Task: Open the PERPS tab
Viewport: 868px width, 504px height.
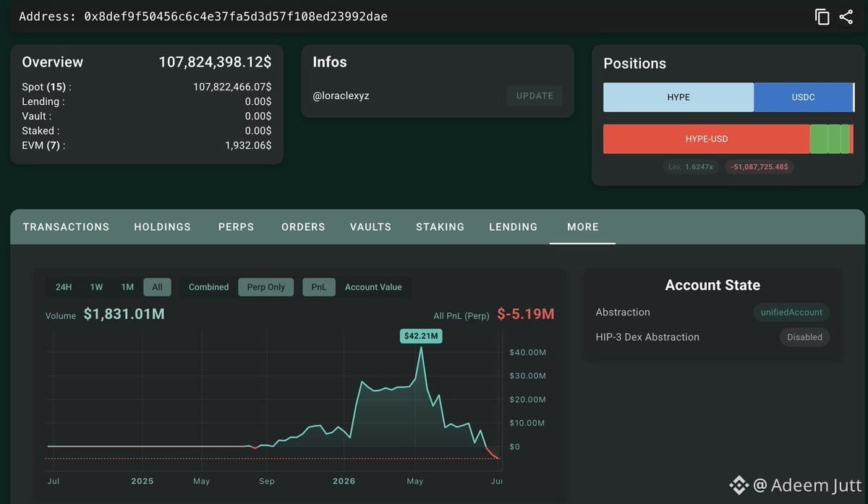Action: 237,227
